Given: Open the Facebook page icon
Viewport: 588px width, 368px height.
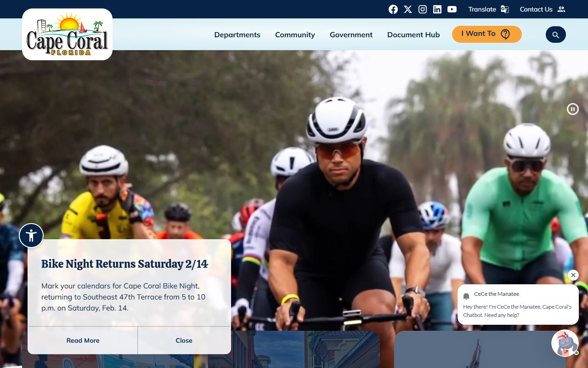Looking at the screenshot, I should [x=393, y=9].
